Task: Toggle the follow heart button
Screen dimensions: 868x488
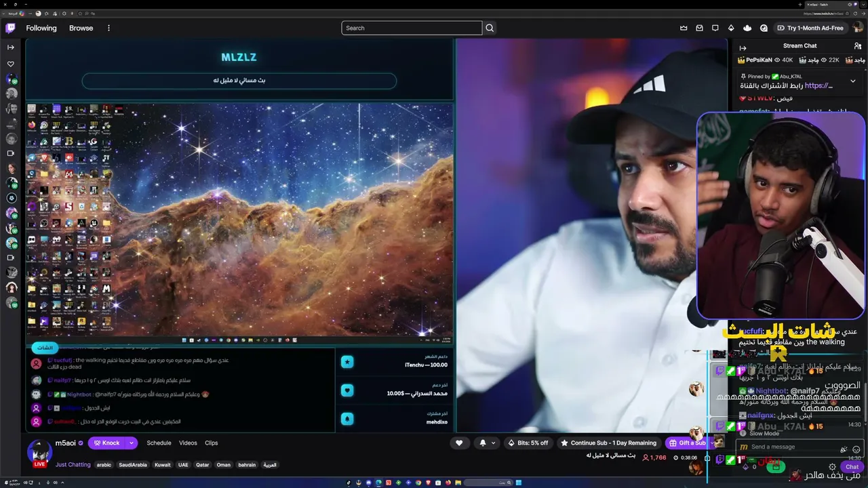Action: point(459,443)
